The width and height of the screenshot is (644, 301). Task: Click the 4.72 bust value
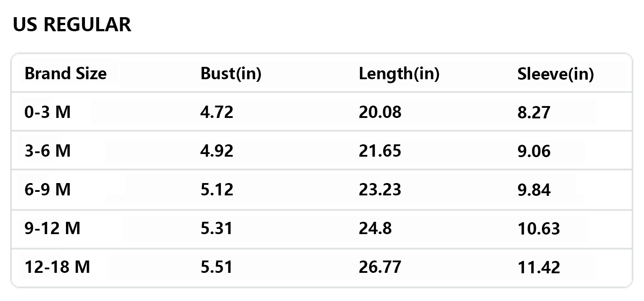point(217,112)
